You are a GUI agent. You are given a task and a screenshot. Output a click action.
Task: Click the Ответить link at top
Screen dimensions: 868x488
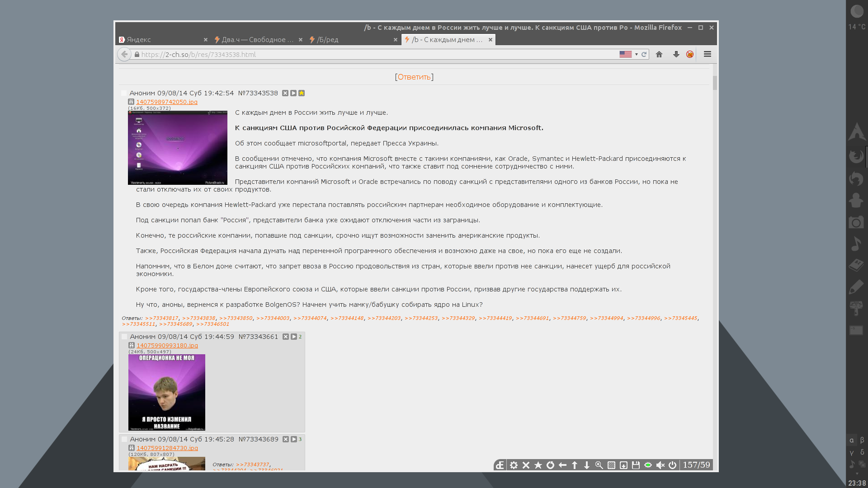coord(414,77)
